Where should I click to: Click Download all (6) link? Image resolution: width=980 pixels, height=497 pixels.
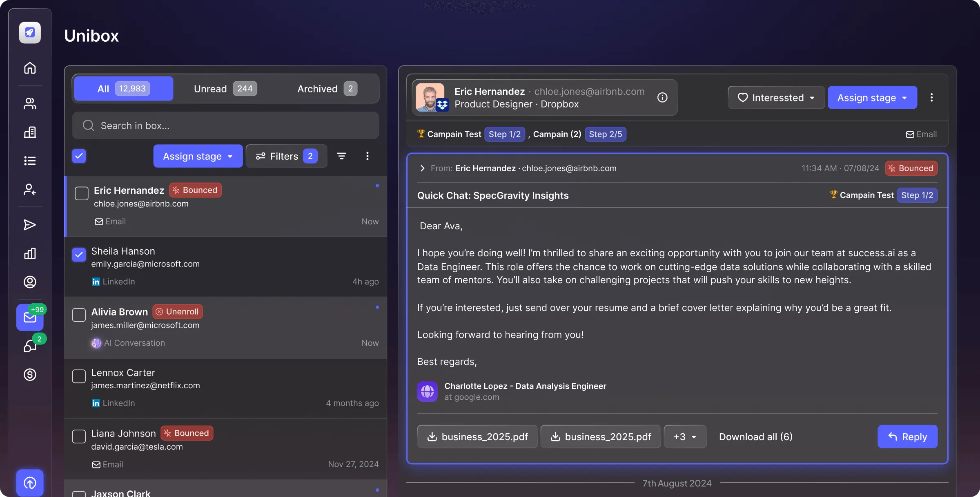pos(755,437)
